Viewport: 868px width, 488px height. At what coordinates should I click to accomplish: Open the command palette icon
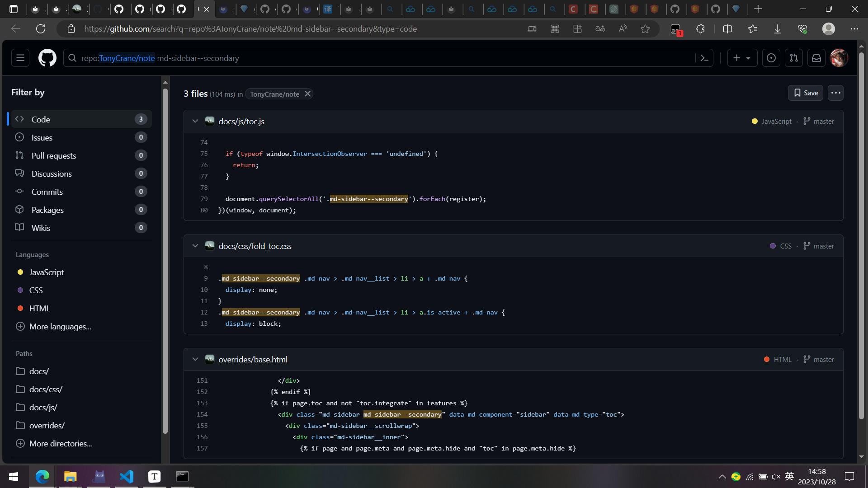[x=704, y=58]
